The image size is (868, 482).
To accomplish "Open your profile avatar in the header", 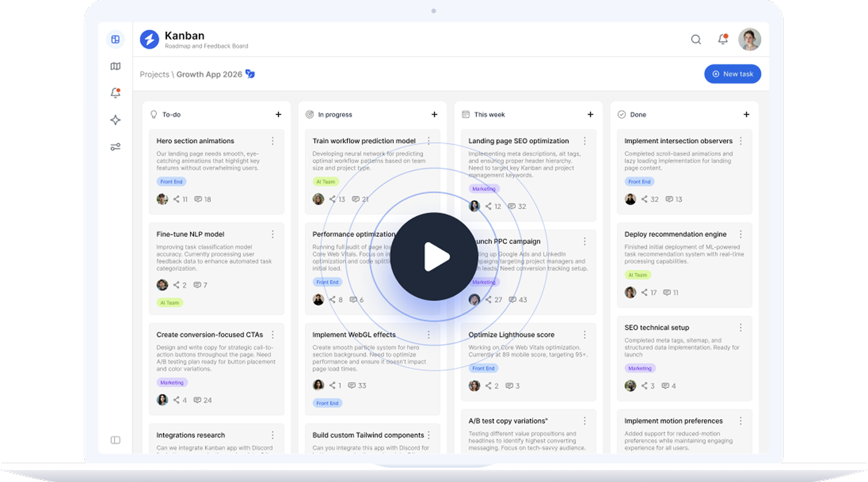I will tap(750, 39).
